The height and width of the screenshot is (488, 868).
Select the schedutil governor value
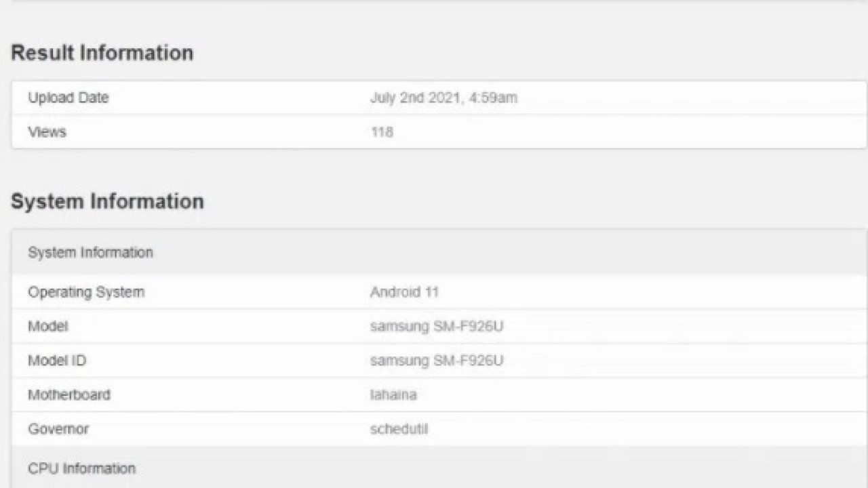[x=399, y=429]
